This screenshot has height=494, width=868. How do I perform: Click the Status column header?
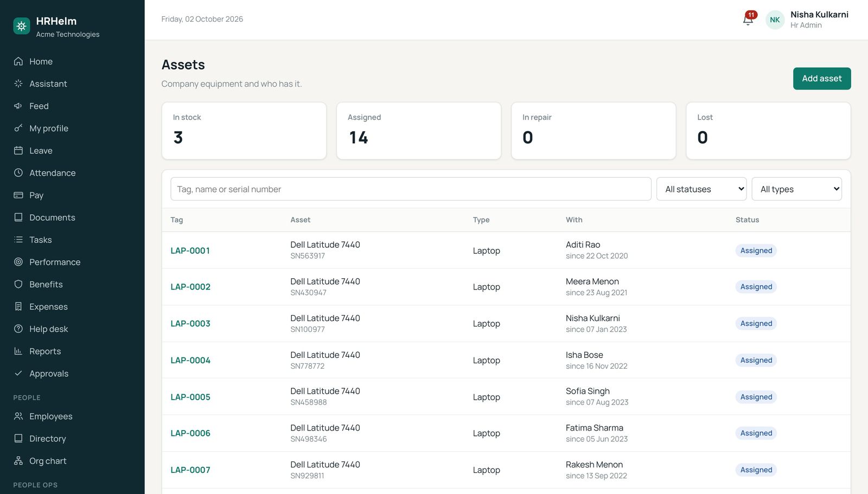click(x=747, y=220)
